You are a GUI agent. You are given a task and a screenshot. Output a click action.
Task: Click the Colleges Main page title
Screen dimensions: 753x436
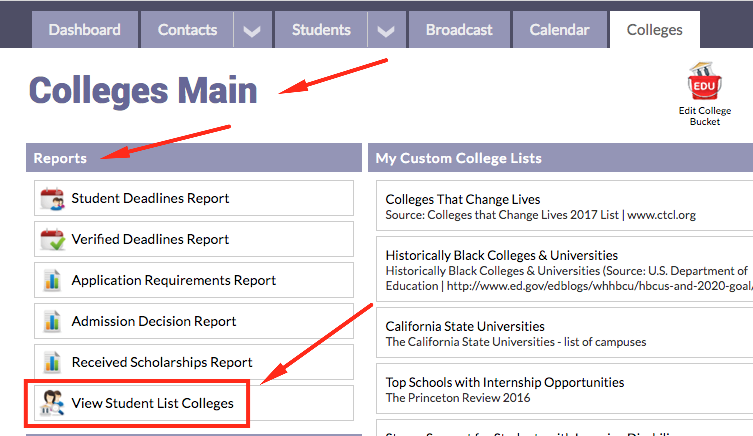[x=143, y=90]
